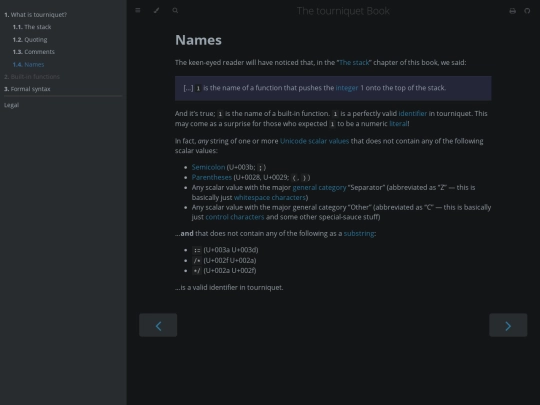
Task: Follow the 'identifier' link
Action: (413, 113)
